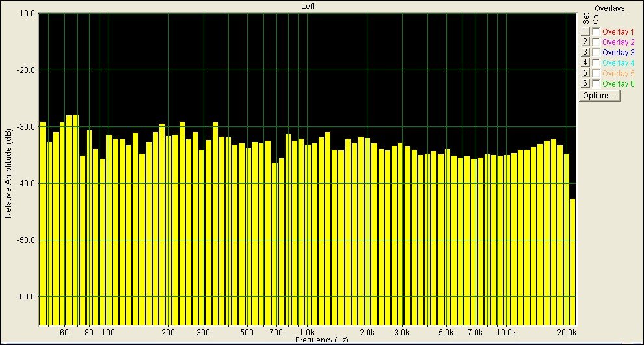Image resolution: width=644 pixels, height=345 pixels.
Task: Toggle the Overlay 4 checkbox
Action: pyautogui.click(x=595, y=62)
